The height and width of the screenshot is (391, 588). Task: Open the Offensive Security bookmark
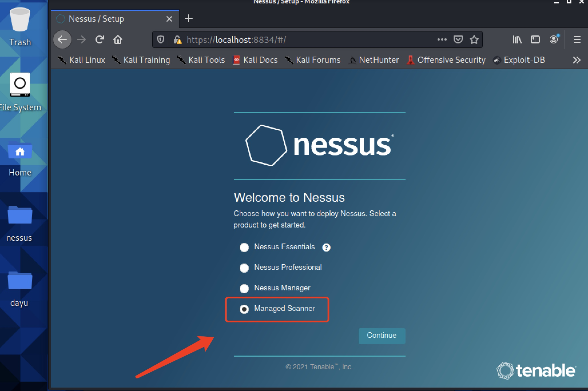coord(446,60)
